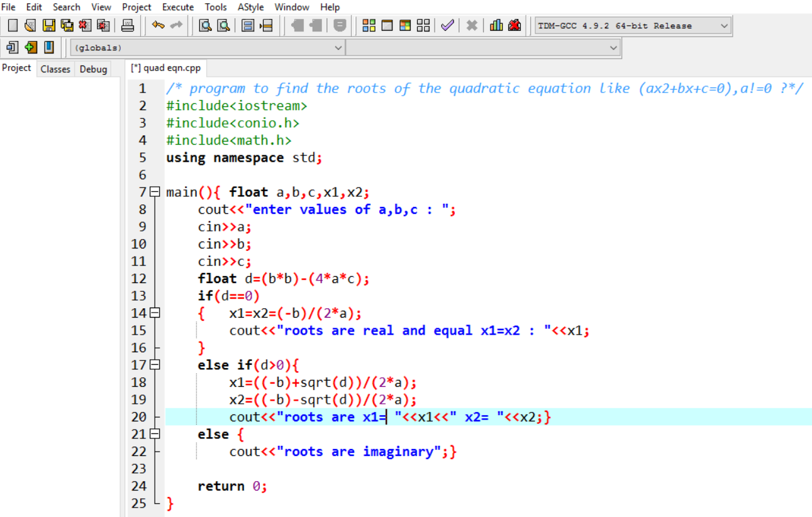
Task: Open the Search menu
Action: (67, 7)
